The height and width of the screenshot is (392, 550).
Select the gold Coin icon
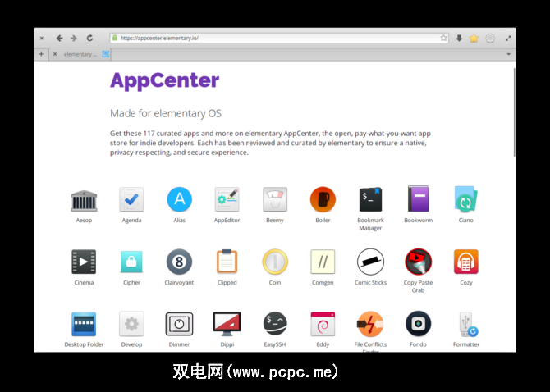275,262
